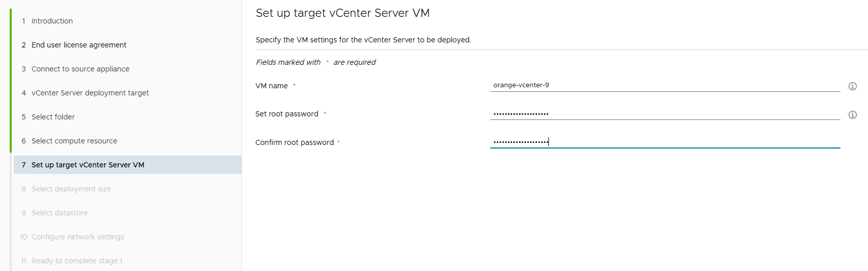The width and height of the screenshot is (868, 271).
Task: Open End user license agreement step
Action: tap(79, 45)
